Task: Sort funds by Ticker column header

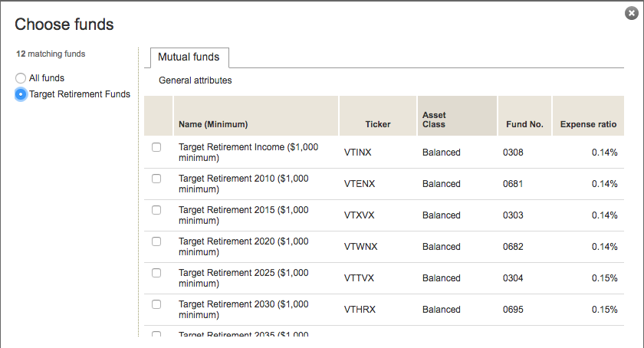Action: pos(378,124)
